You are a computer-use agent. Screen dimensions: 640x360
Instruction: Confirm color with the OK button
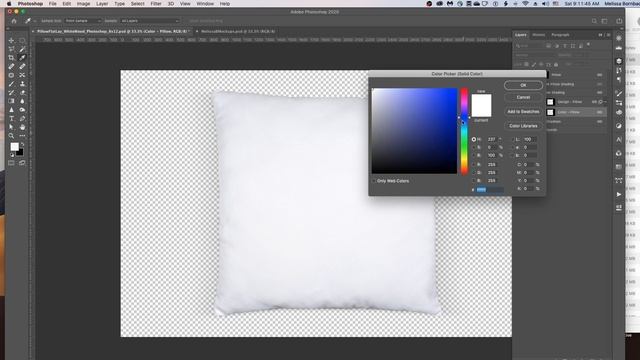pos(523,85)
